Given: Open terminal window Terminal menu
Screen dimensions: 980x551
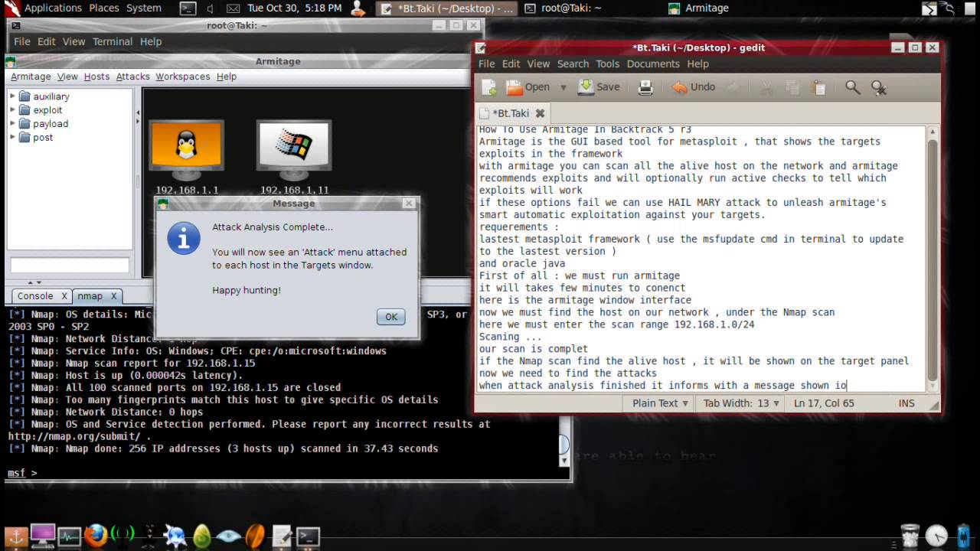Looking at the screenshot, I should pyautogui.click(x=113, y=41).
